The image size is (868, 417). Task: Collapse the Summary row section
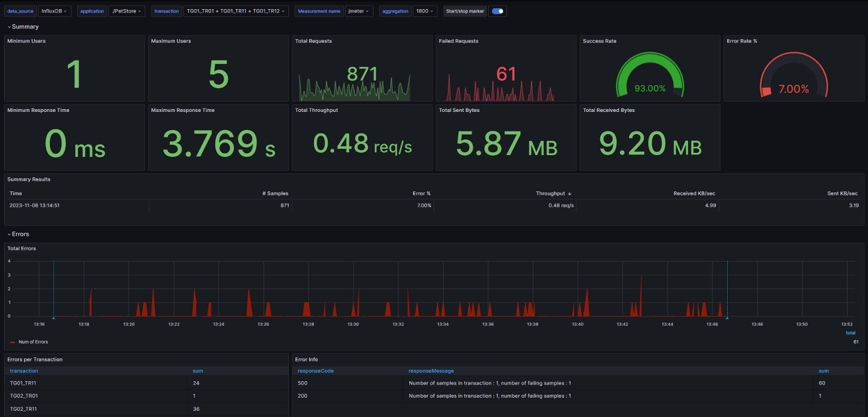23,27
